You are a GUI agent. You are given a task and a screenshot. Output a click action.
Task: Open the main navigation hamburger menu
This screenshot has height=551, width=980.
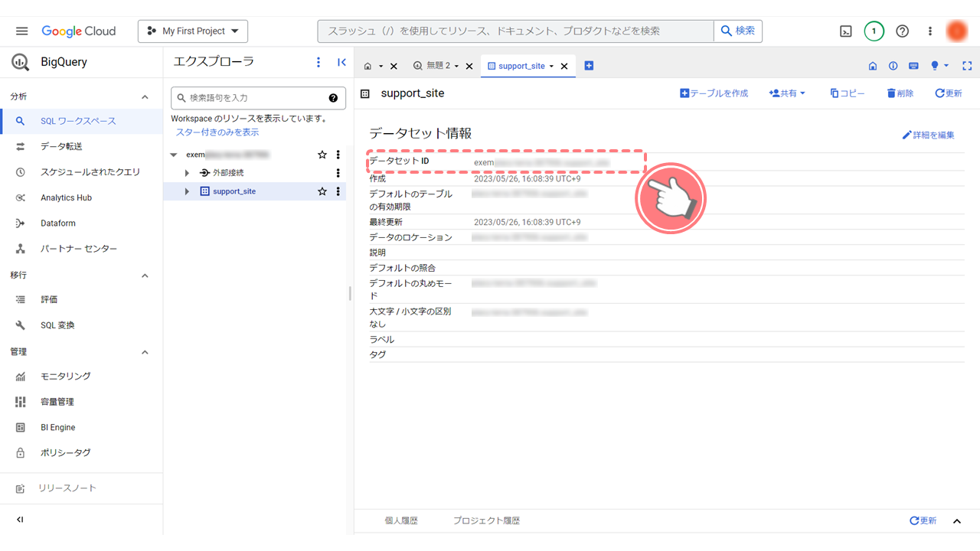tap(21, 31)
